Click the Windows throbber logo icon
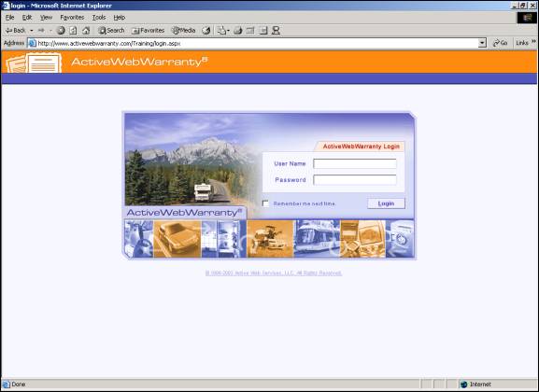Image resolution: width=539 pixels, height=392 pixels. [527, 18]
